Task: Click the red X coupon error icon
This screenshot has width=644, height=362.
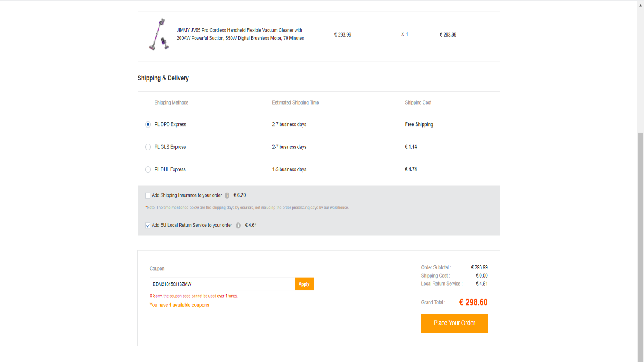Action: [x=151, y=296]
